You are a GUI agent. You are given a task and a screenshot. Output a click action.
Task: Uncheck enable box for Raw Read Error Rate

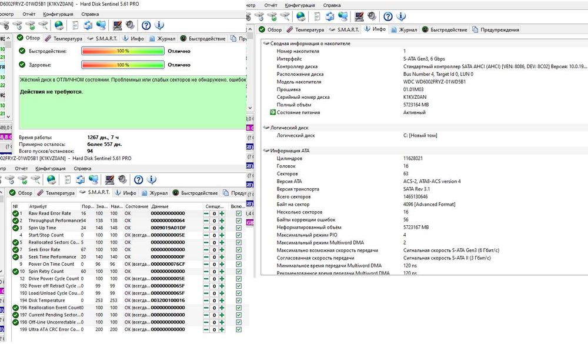coord(239,213)
